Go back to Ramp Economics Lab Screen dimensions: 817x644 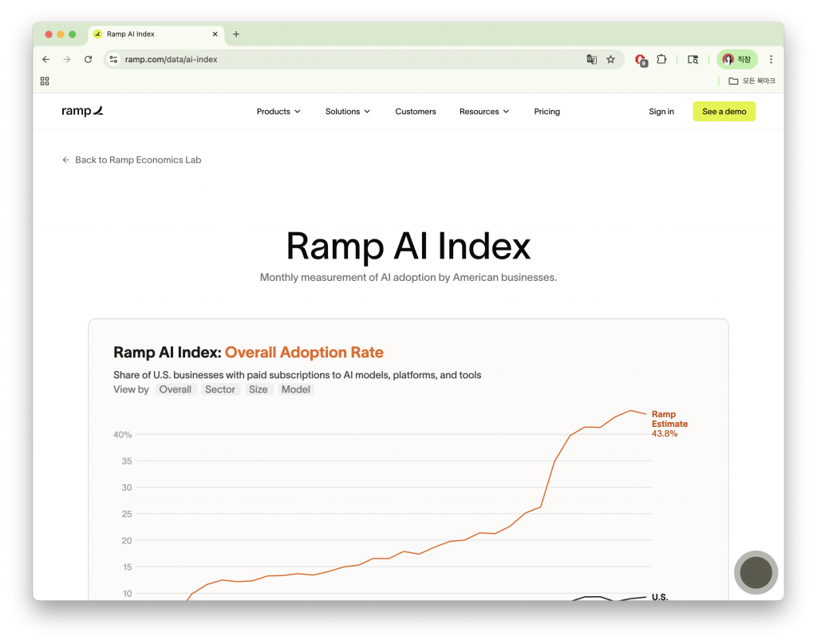tap(132, 160)
